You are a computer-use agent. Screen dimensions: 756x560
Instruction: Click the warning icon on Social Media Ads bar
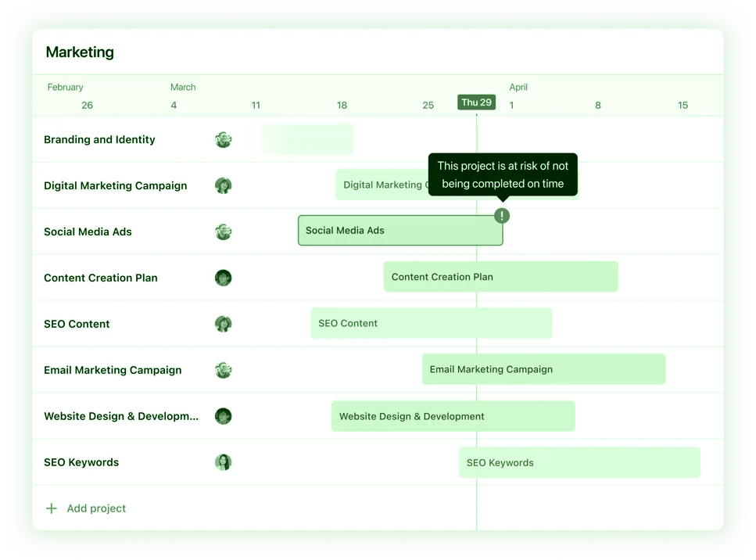pos(501,215)
